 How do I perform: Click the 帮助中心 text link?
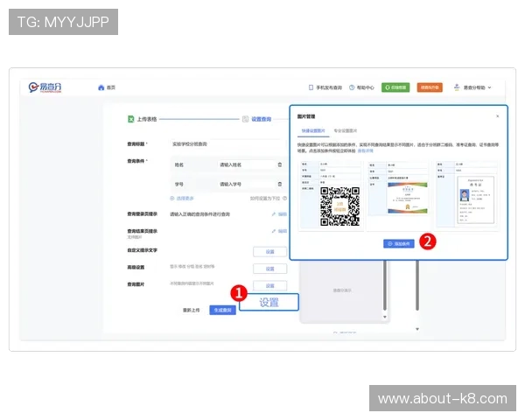(x=365, y=87)
